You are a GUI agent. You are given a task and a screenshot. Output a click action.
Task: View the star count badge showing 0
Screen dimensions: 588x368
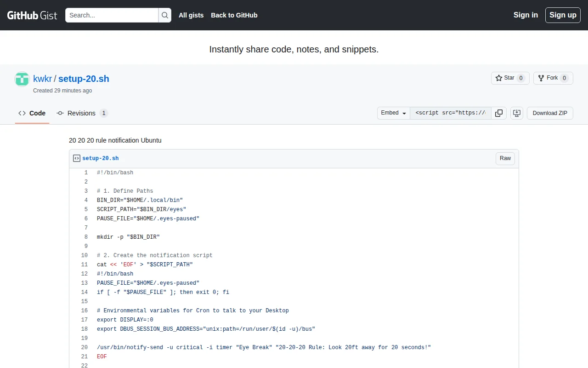pyautogui.click(x=521, y=78)
